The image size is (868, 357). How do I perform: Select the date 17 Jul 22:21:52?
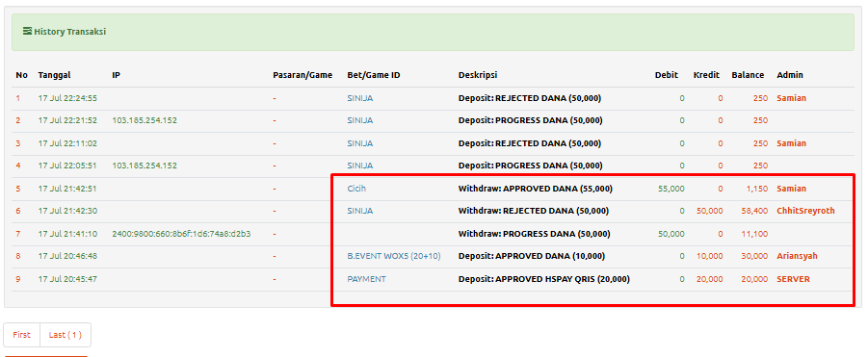(67, 120)
